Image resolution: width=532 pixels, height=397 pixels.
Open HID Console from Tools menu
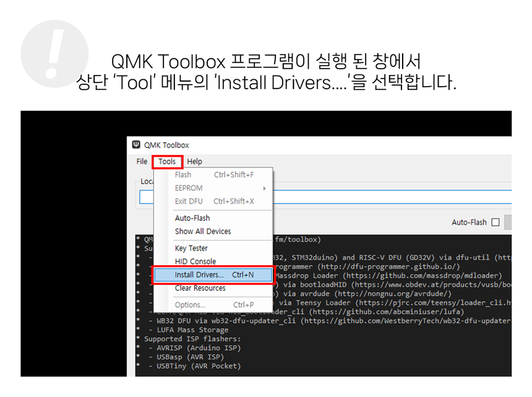(213, 261)
